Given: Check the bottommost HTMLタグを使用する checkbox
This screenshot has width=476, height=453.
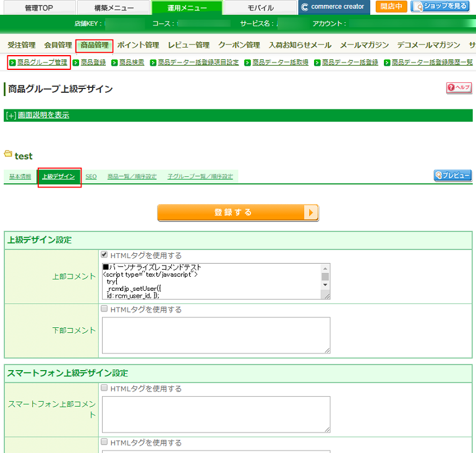Looking at the screenshot, I should coord(104,442).
